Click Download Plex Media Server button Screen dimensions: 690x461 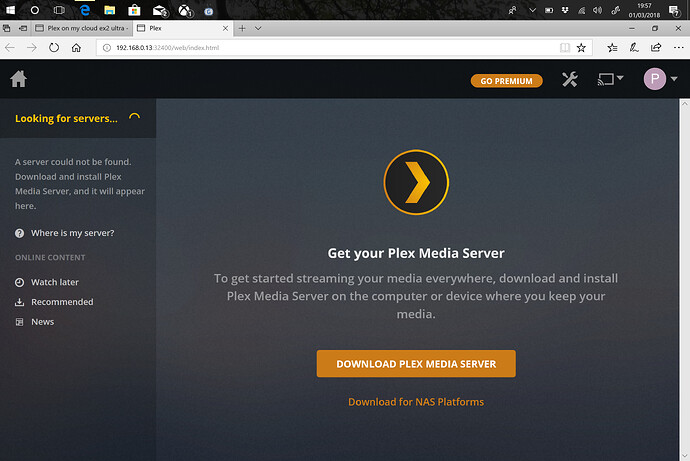416,364
